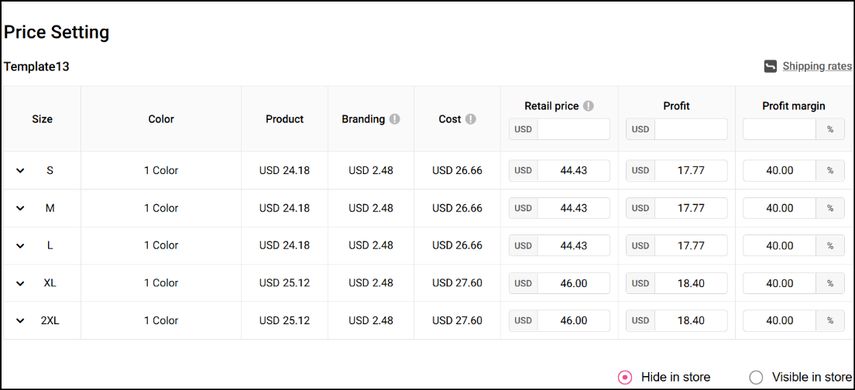The image size is (855, 390).
Task: Edit the profit margin for size S
Action: coord(780,171)
